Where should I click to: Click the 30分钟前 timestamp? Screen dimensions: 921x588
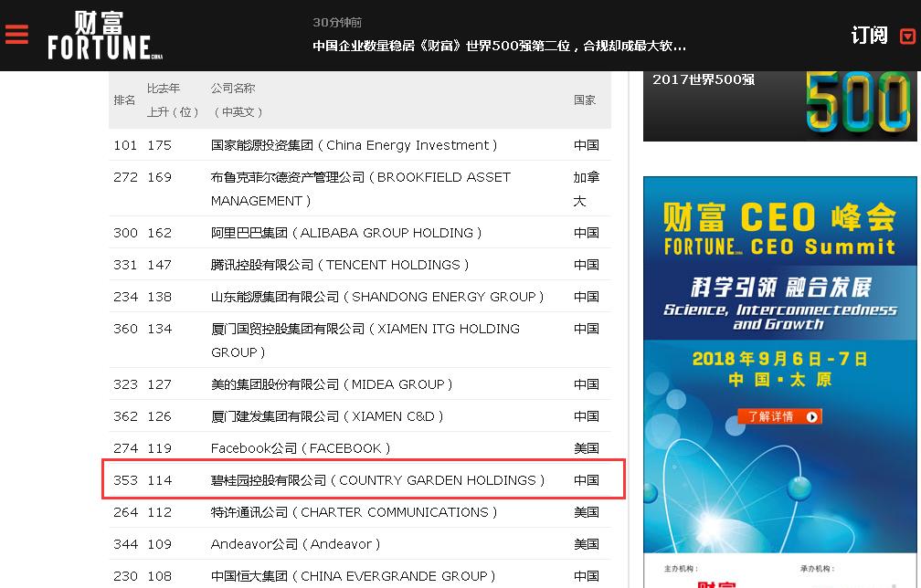pos(336,22)
